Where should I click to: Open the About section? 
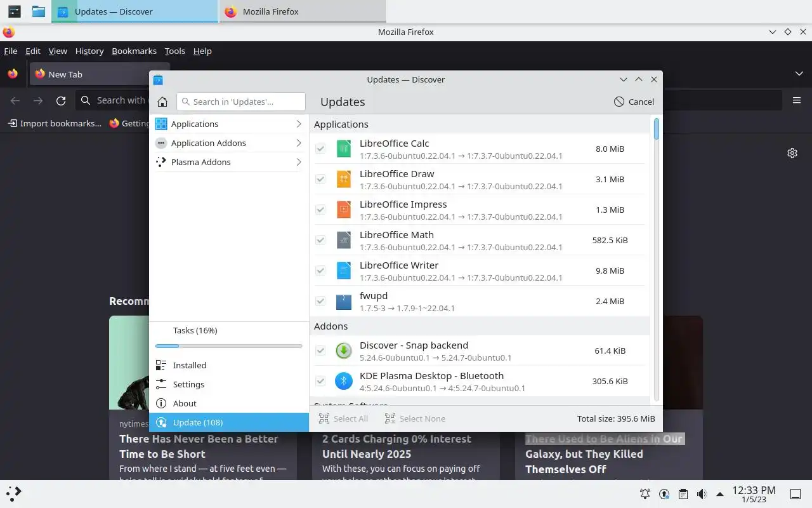click(x=229, y=403)
